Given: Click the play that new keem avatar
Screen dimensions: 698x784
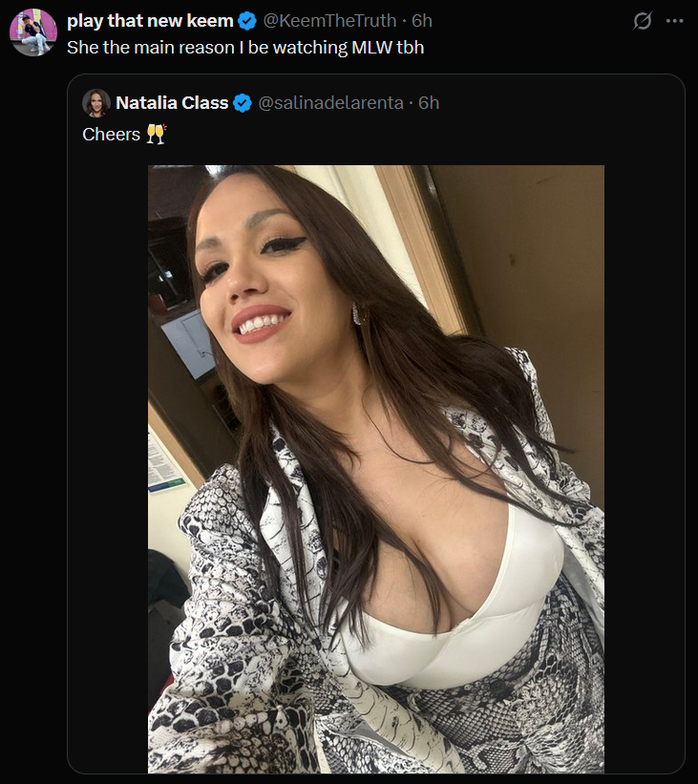Looking at the screenshot, I should [33, 32].
